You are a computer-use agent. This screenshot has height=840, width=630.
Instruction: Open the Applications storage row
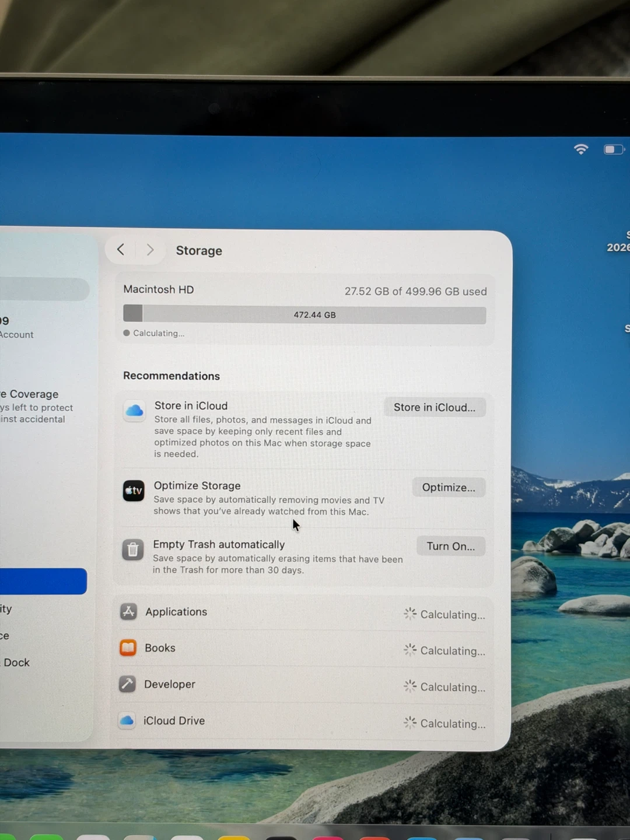(x=303, y=612)
